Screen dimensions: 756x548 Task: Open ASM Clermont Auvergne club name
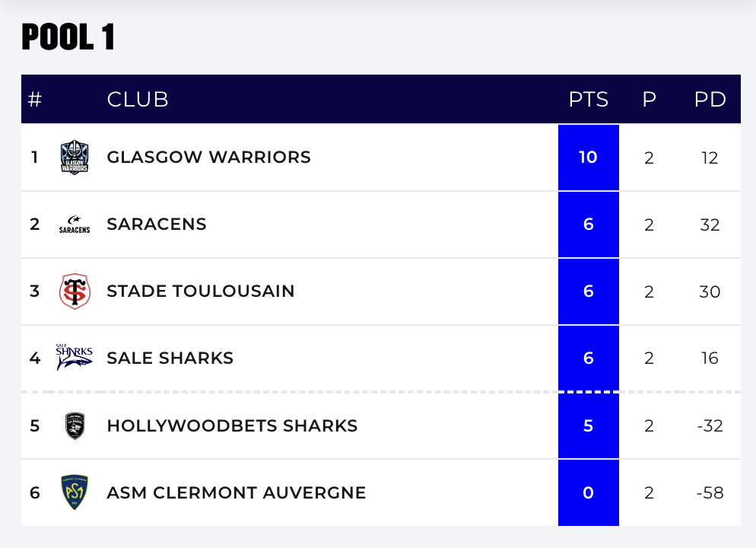237,492
